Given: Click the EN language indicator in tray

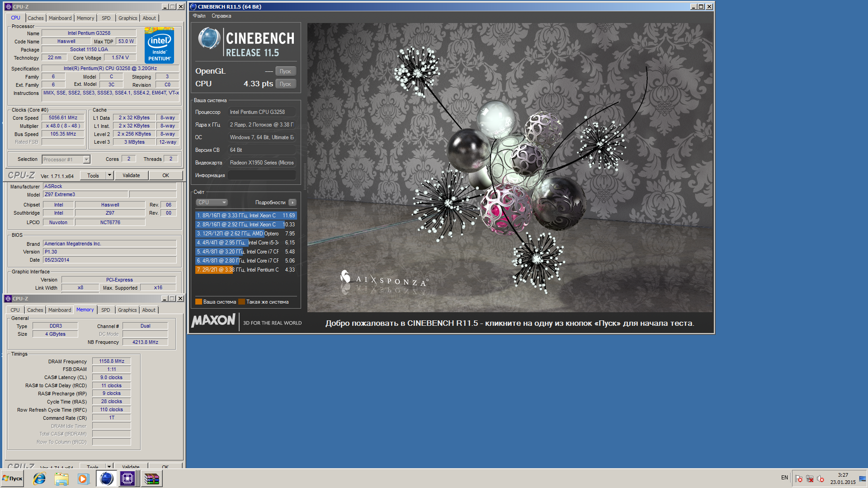Looking at the screenshot, I should [x=784, y=478].
